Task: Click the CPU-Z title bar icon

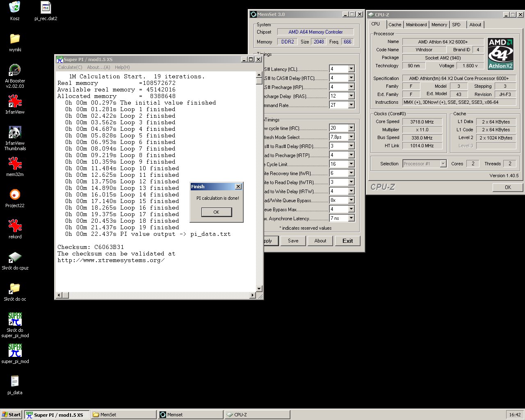Action: (x=371, y=15)
